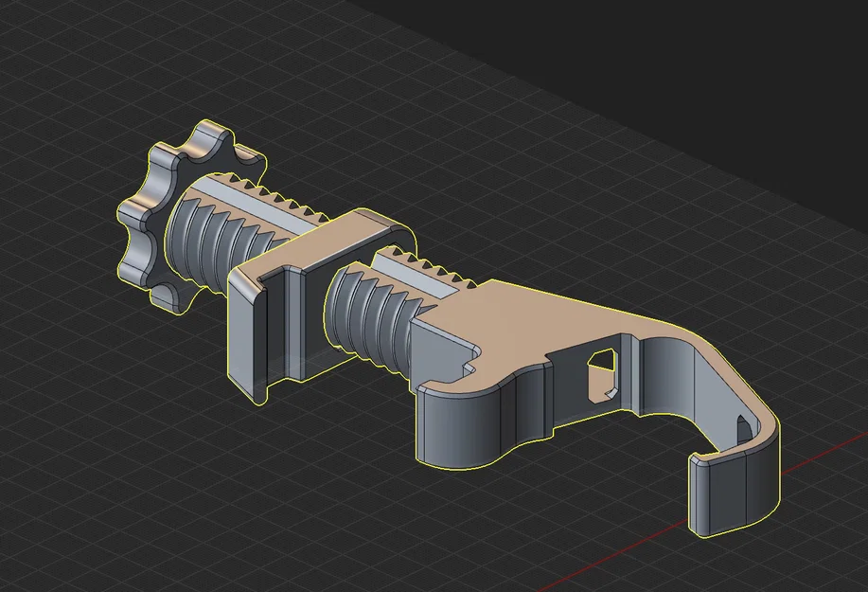Click the hexagonal hole in the clamp body
Screen dimensions: 868x592
tap(602, 375)
